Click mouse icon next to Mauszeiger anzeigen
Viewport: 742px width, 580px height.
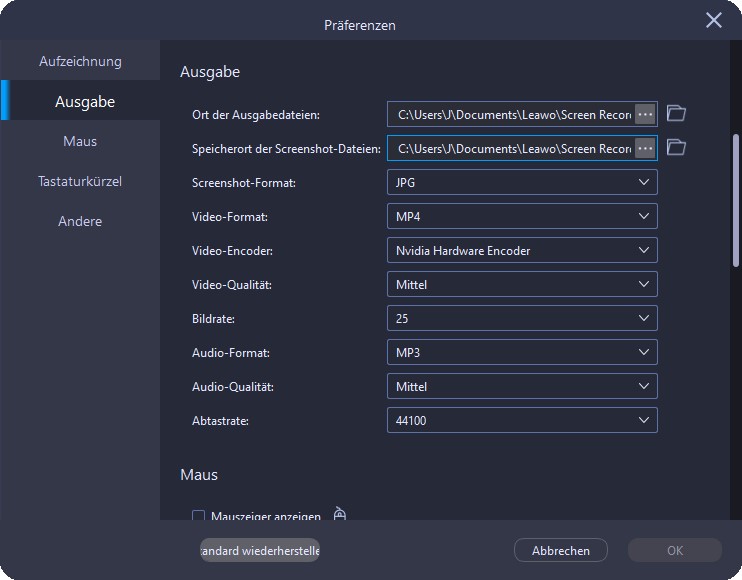click(339, 515)
